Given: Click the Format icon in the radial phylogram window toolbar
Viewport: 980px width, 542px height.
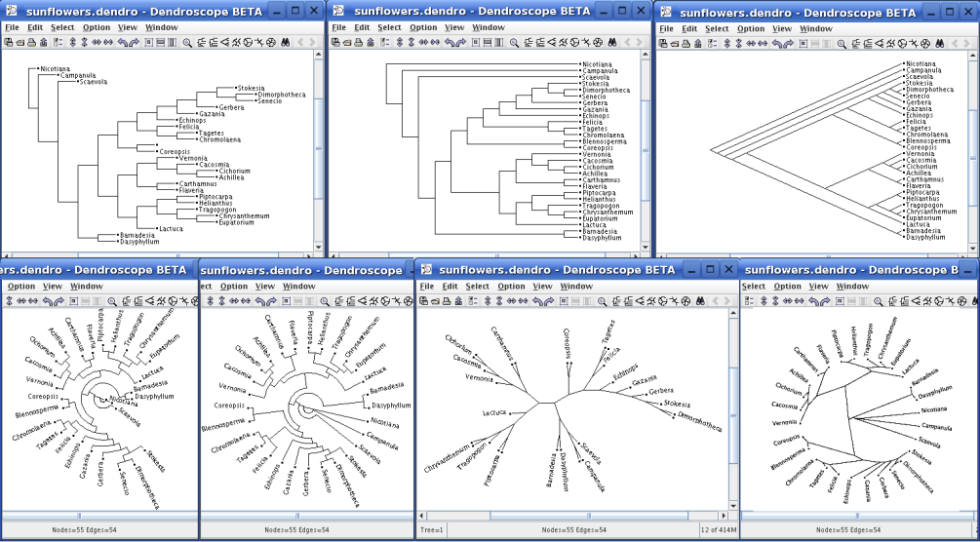Looking at the screenshot, I should [x=473, y=301].
